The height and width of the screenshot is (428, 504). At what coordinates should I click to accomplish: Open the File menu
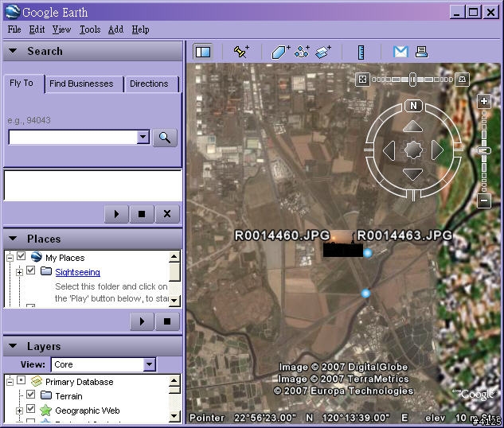[14, 29]
